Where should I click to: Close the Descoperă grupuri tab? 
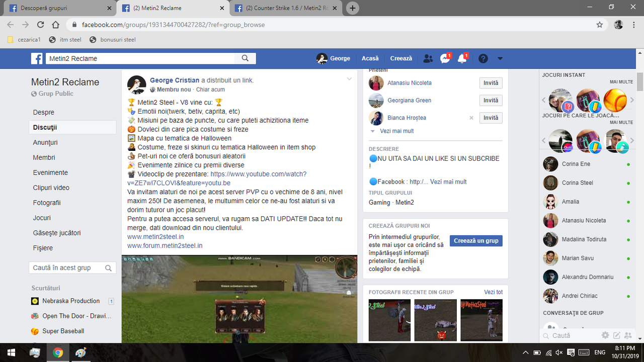point(110,8)
